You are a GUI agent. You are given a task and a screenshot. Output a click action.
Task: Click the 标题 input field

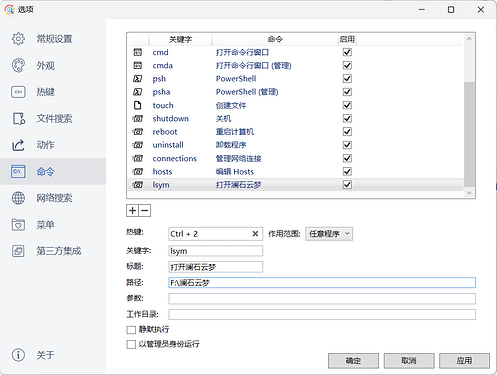(216, 267)
